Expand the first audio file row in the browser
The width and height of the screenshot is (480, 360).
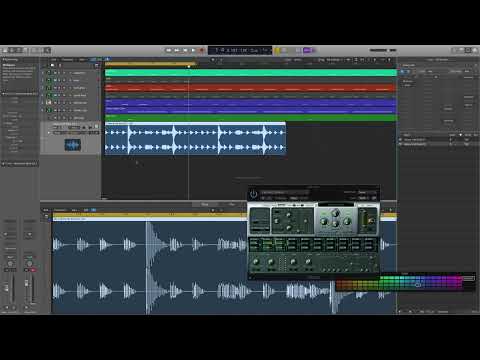[x=400, y=139]
